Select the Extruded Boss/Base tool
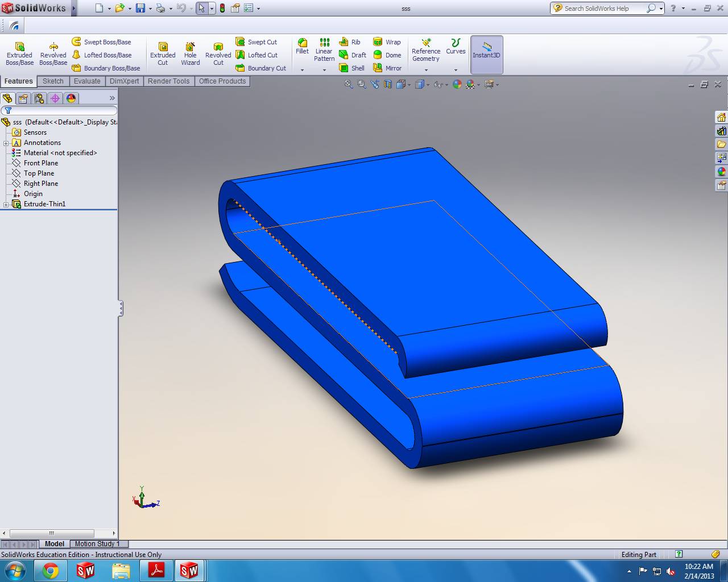This screenshot has height=582, width=728. tap(19, 54)
